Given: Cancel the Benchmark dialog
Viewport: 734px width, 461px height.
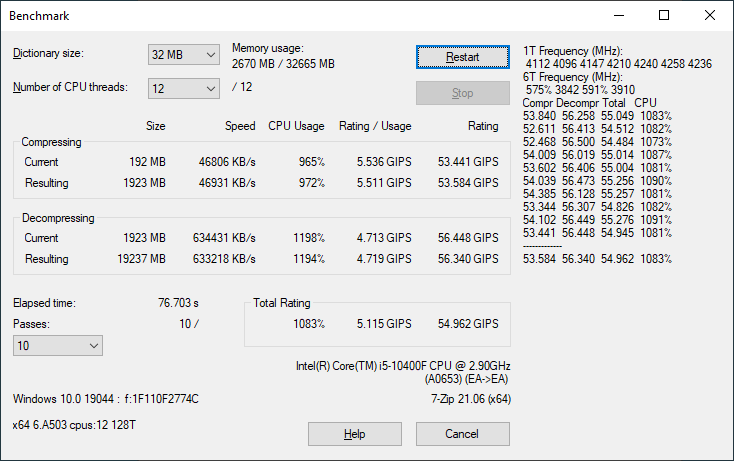Looking at the screenshot, I should (462, 434).
